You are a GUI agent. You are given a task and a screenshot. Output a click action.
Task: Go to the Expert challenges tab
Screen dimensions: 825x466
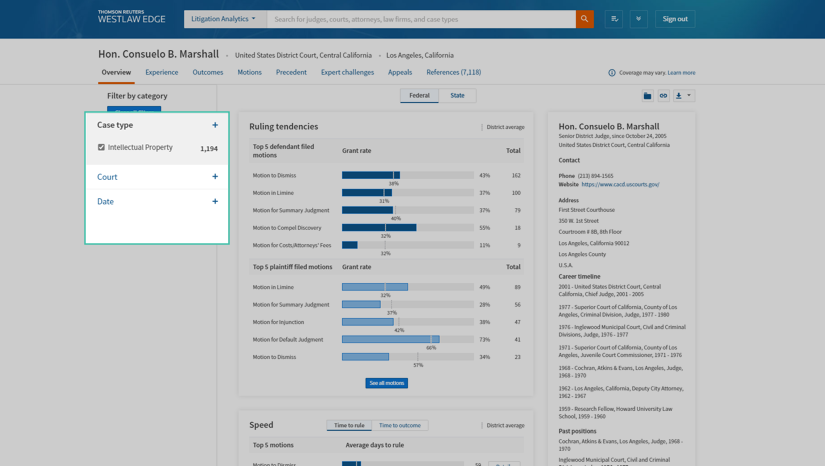point(347,72)
